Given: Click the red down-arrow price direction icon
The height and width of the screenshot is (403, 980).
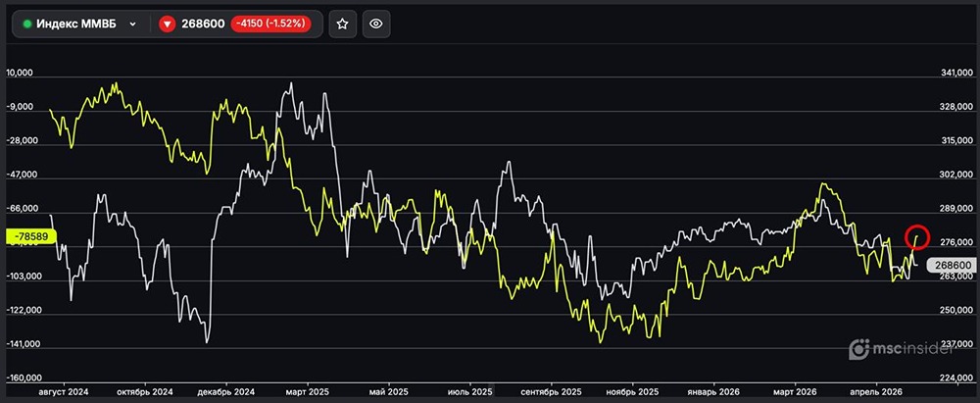Looking at the screenshot, I should (167, 24).
